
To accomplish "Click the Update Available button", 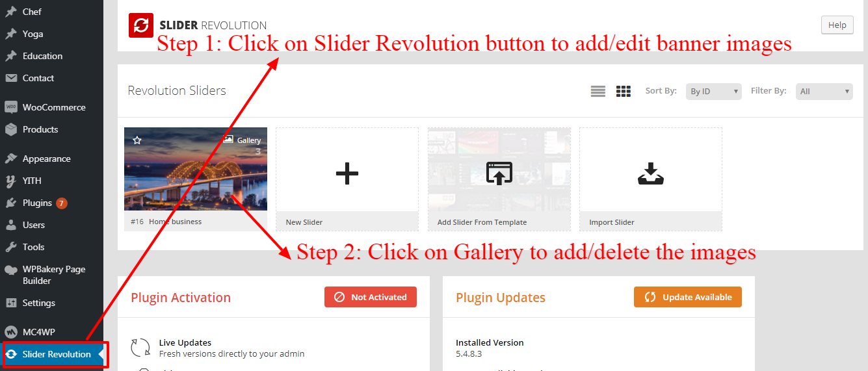I will (688, 297).
